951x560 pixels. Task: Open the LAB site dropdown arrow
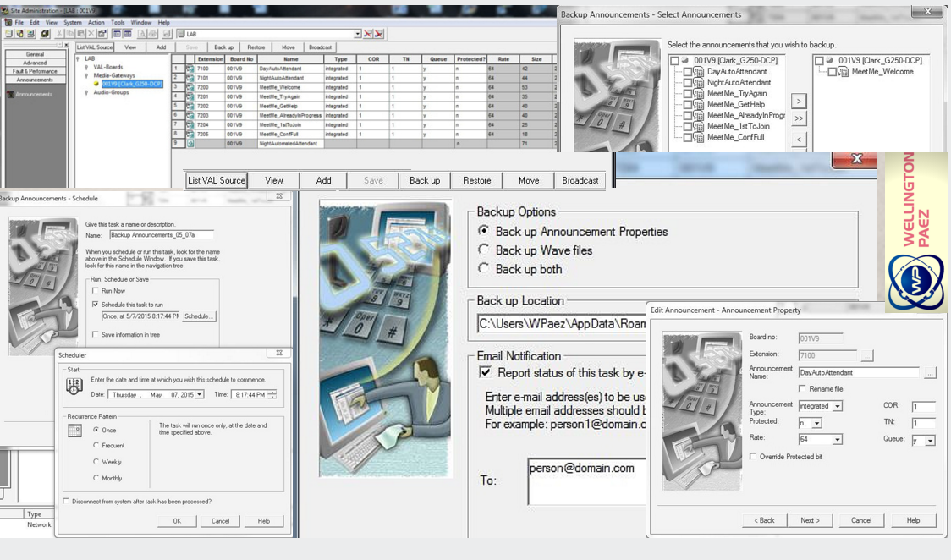coord(357,34)
